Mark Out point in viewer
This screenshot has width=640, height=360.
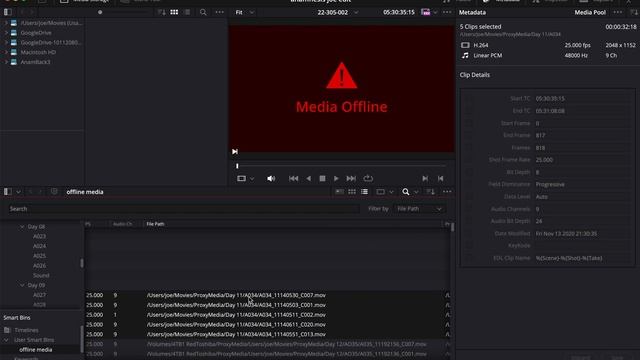[440, 178]
